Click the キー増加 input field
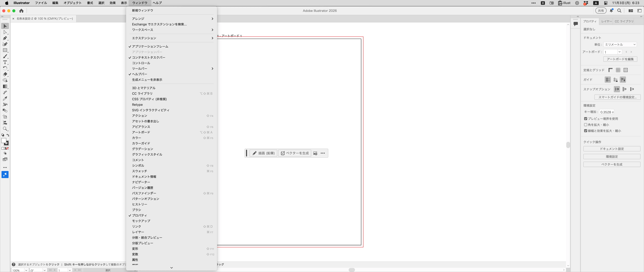Screen dimensions: 644x272 tap(607, 112)
